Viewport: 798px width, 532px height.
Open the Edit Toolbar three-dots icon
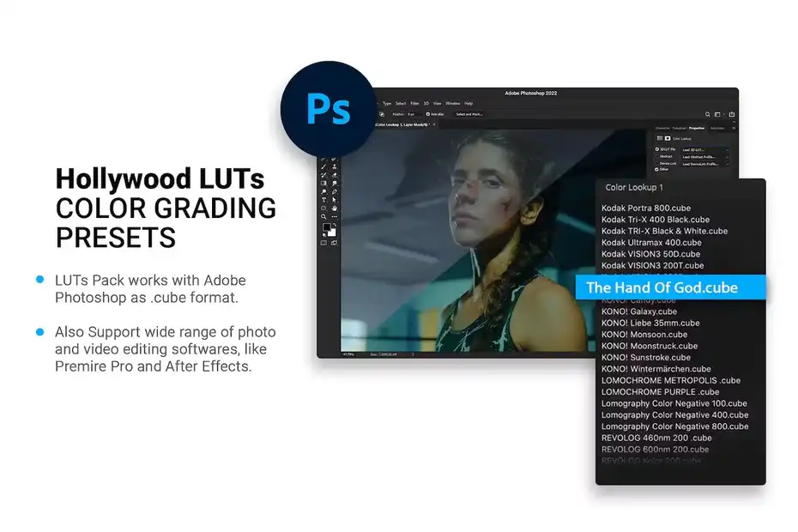point(335,217)
